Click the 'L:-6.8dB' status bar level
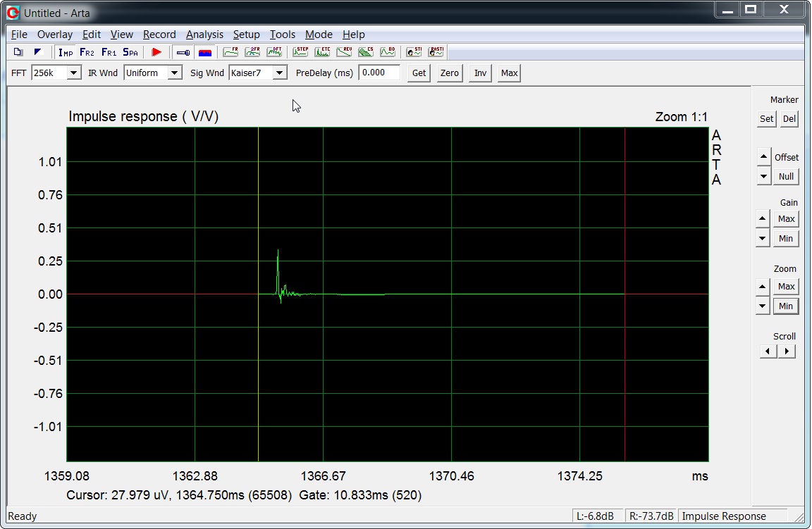812x529 pixels. click(x=595, y=516)
